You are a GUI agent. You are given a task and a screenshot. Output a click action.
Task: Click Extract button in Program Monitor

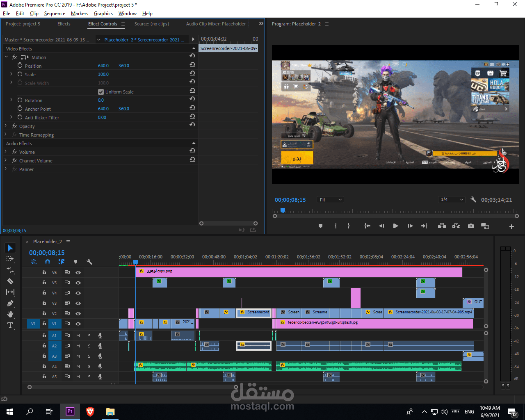point(456,226)
